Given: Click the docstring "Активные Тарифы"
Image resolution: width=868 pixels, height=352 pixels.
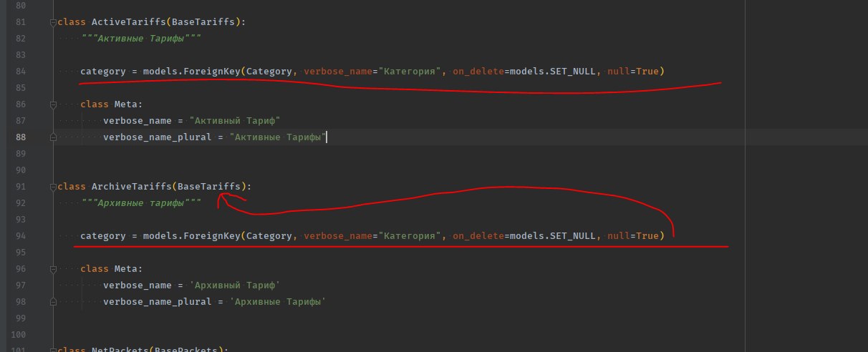Looking at the screenshot, I should tap(140, 39).
